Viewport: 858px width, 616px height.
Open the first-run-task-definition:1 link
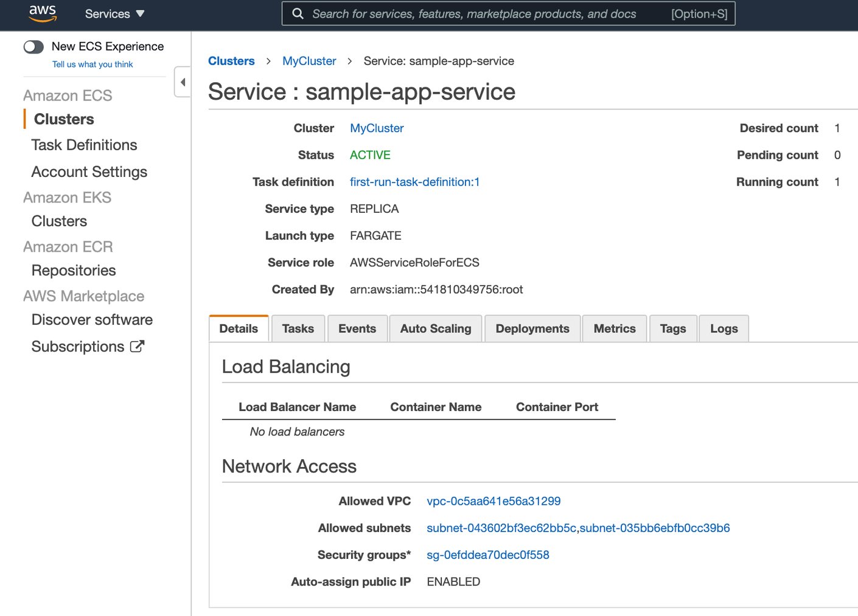pyautogui.click(x=414, y=182)
